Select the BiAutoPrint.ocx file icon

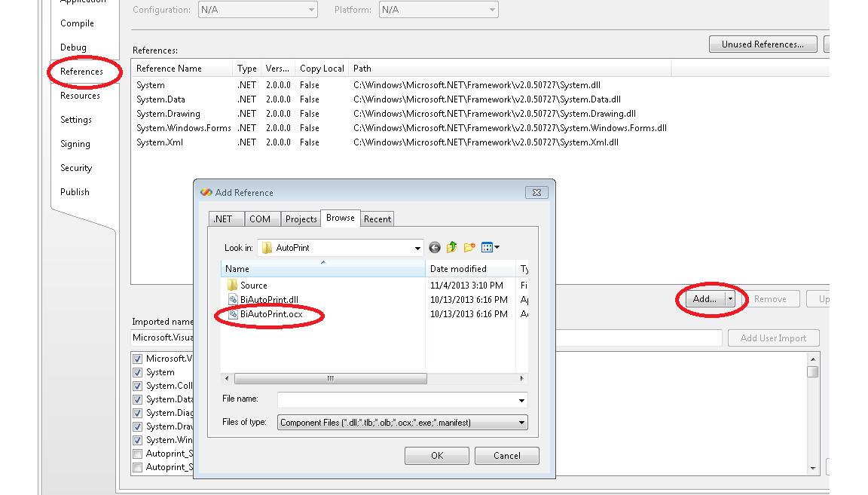coord(233,314)
